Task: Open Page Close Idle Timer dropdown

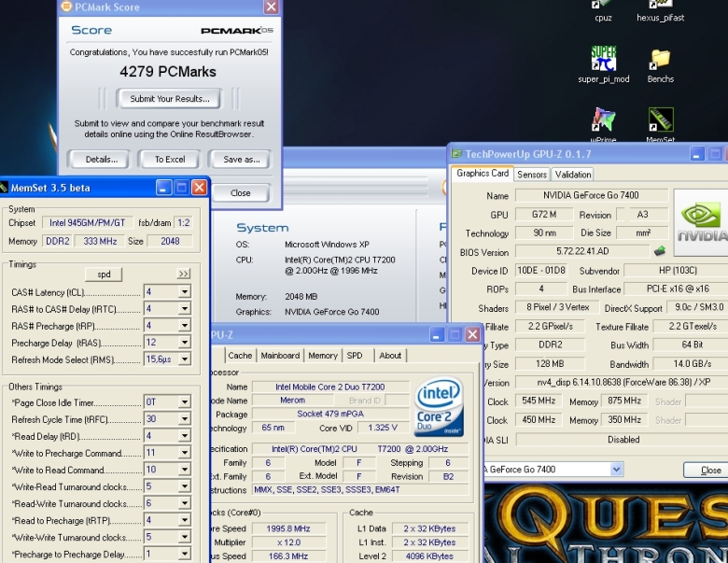Action: [184, 401]
